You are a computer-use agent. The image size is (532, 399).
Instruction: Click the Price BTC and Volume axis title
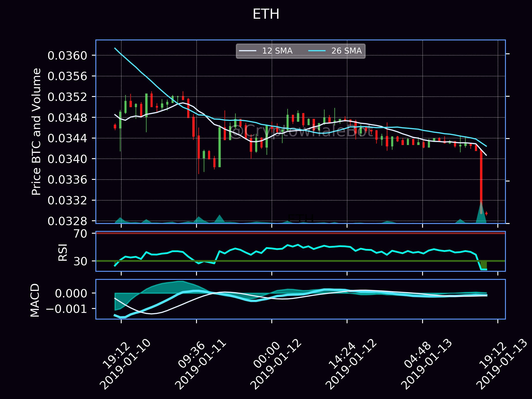(36, 132)
